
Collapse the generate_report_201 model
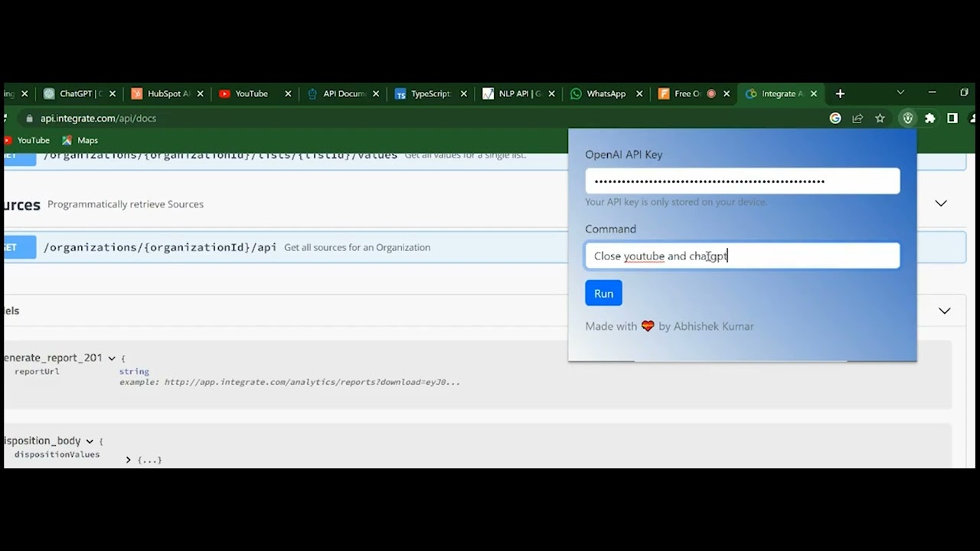tap(112, 358)
